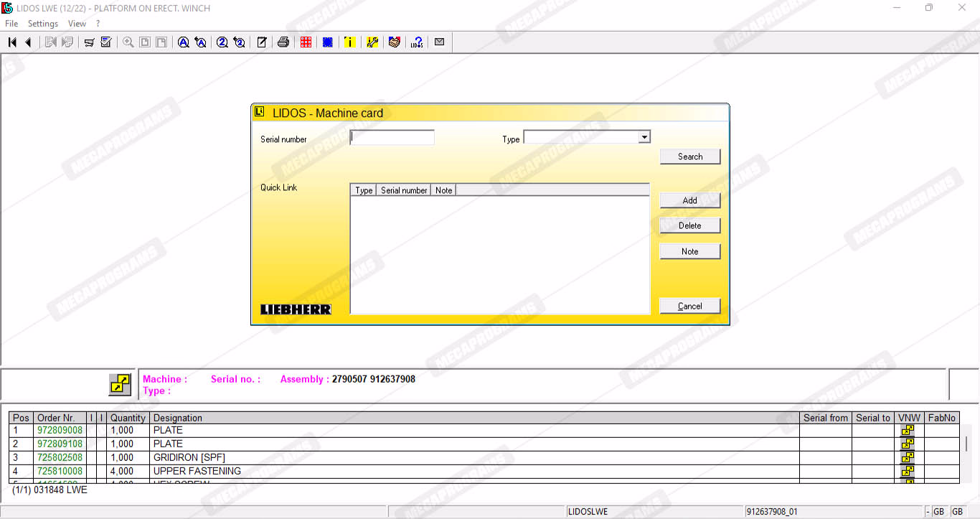The image size is (980, 519).
Task: Click Quick Link Serial number column header
Action: pyautogui.click(x=404, y=190)
